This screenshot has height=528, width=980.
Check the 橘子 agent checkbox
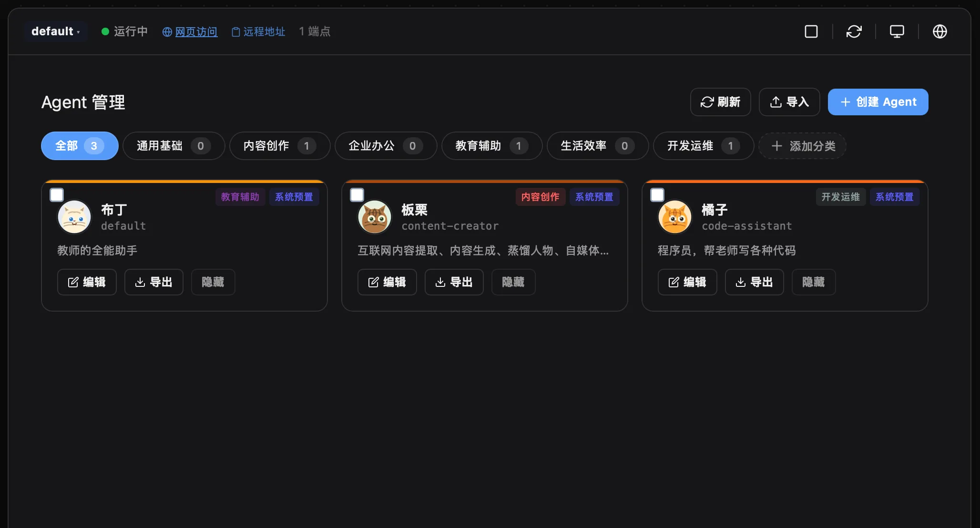(x=657, y=195)
